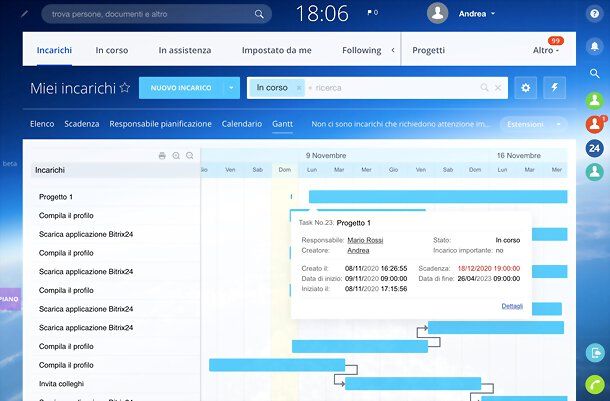The image size is (610, 401).
Task: Open the light-blue document share icon
Action: click(x=595, y=353)
